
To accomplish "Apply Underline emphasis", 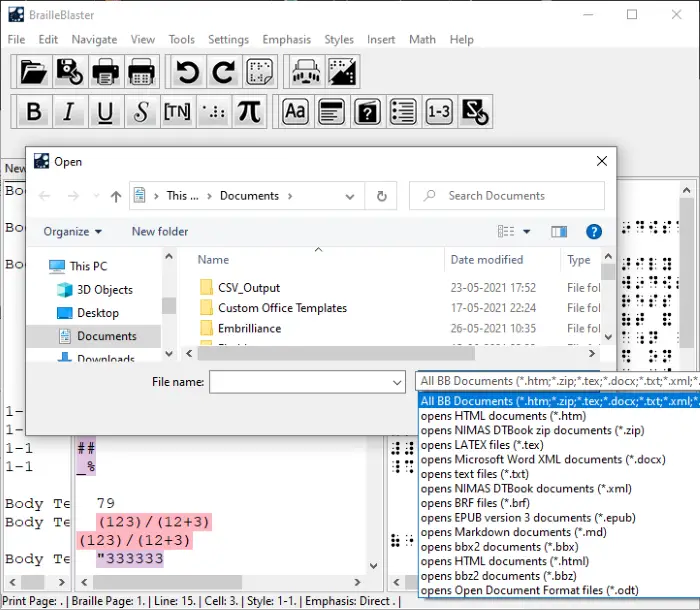I will click(x=105, y=112).
